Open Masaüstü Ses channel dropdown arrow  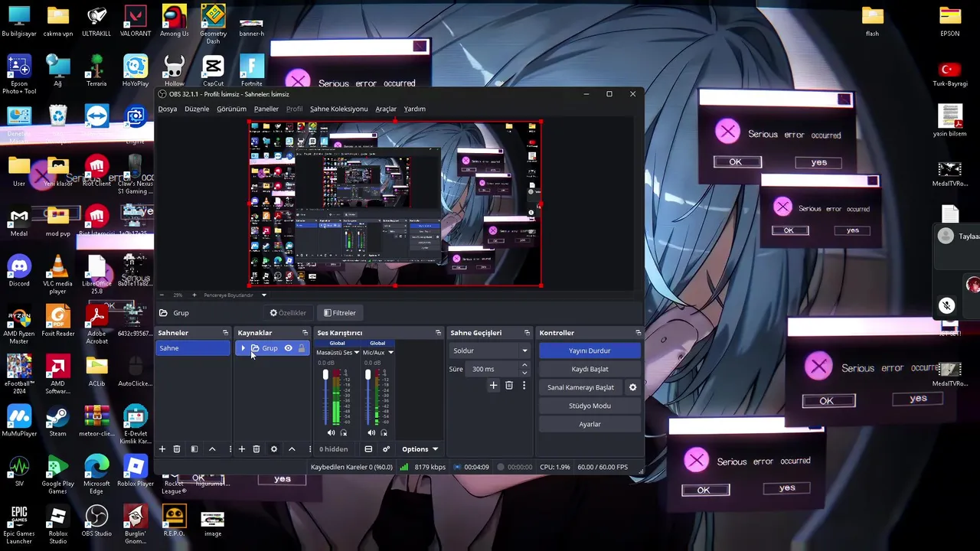(x=356, y=353)
